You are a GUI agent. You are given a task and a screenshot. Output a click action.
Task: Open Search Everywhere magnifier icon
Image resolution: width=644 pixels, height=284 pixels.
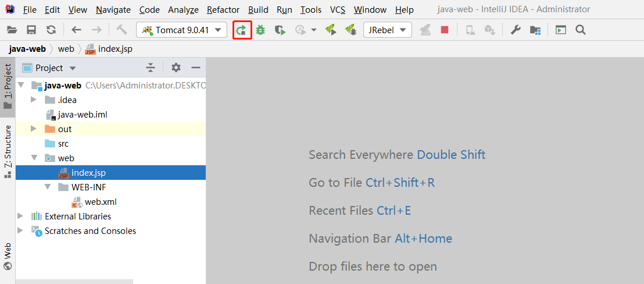tap(580, 30)
